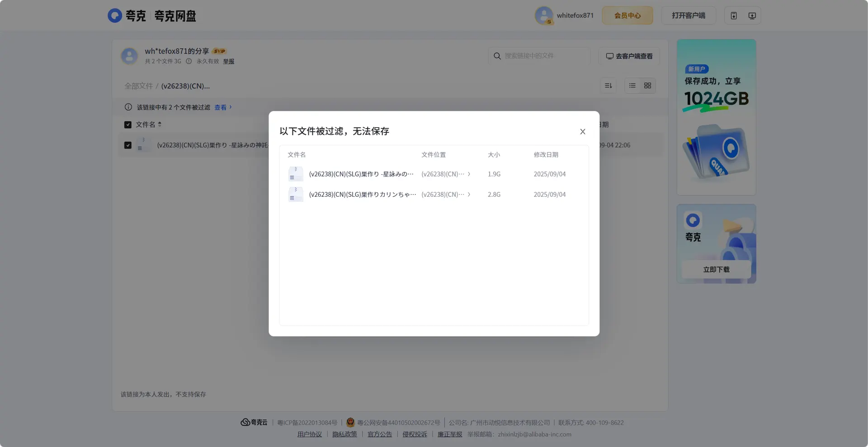The height and width of the screenshot is (447, 868).
Task: Open 会员中心 membership center
Action: point(627,15)
